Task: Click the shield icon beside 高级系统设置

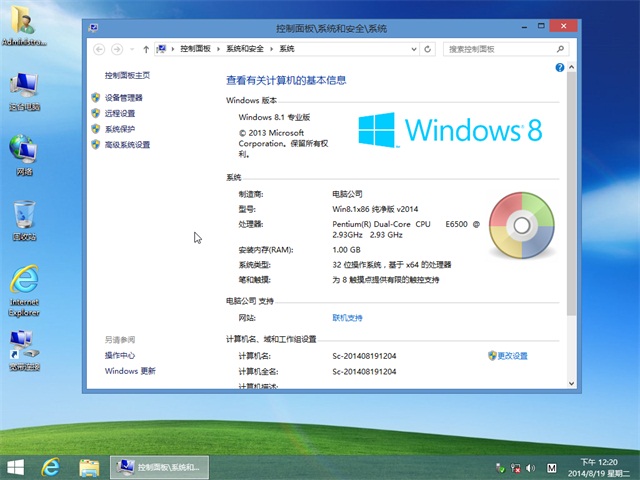Action: 96,144
